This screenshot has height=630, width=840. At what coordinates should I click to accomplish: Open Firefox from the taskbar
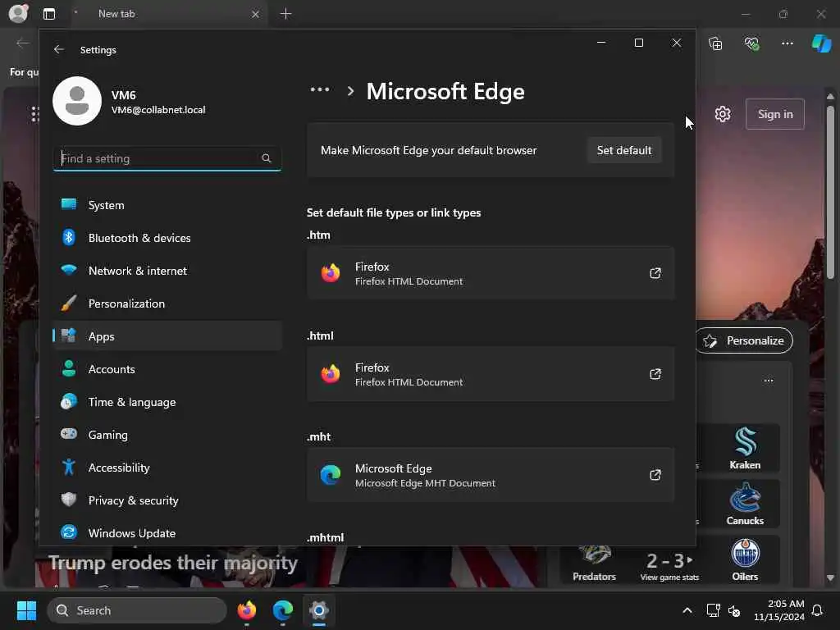247,610
